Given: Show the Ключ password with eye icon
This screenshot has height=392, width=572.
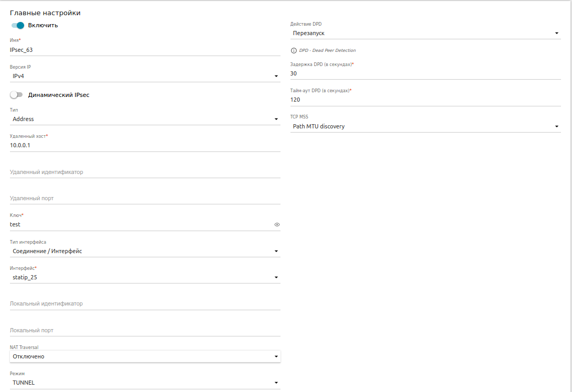Looking at the screenshot, I should pyautogui.click(x=277, y=224).
